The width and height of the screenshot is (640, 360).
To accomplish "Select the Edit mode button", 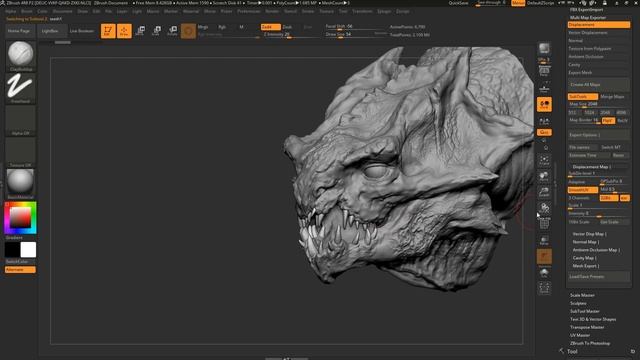I will pos(108,31).
